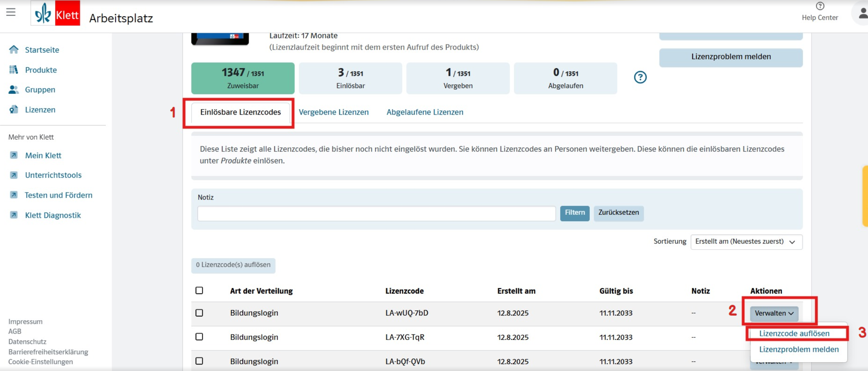Screen dimensions: 868x371
Task: Check the box for license LA-7XG-TqR
Action: [x=199, y=337]
